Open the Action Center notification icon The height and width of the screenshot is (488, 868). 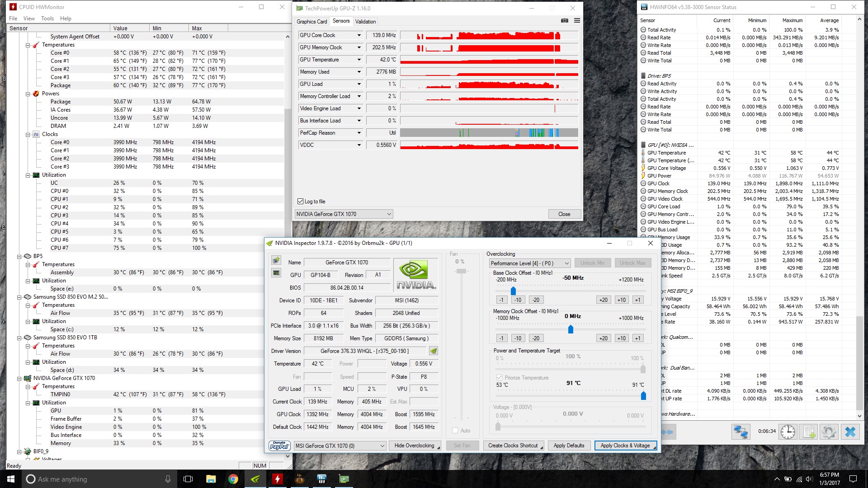[853, 479]
